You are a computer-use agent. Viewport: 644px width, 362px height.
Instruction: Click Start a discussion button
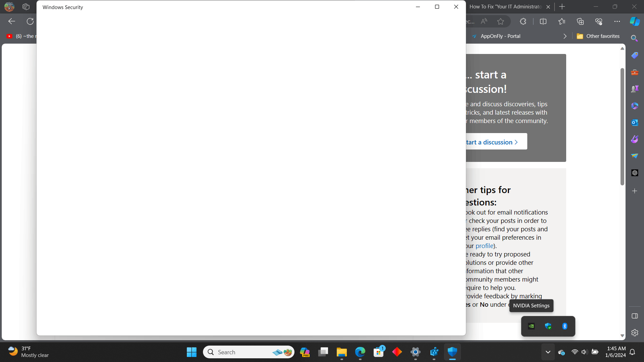point(492,142)
